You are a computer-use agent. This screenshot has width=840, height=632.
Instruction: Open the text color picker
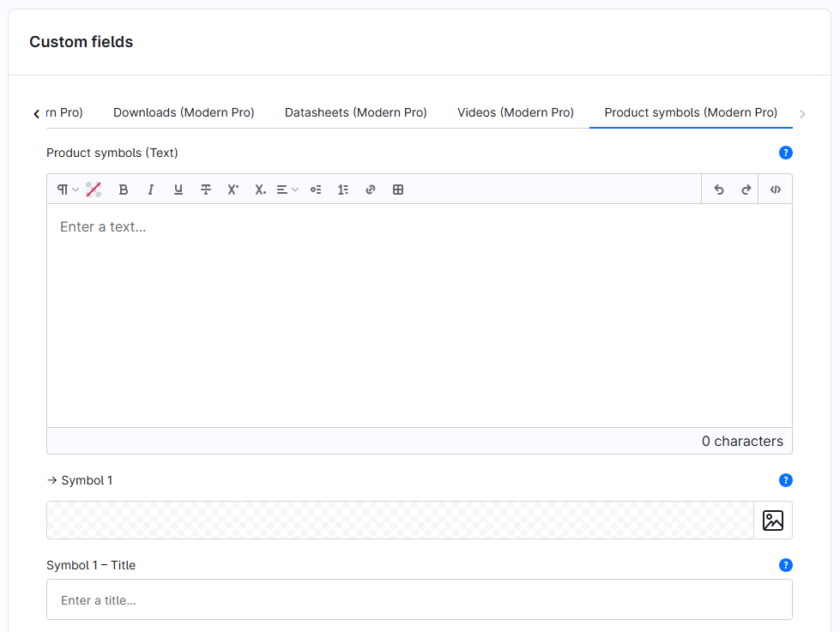94,190
